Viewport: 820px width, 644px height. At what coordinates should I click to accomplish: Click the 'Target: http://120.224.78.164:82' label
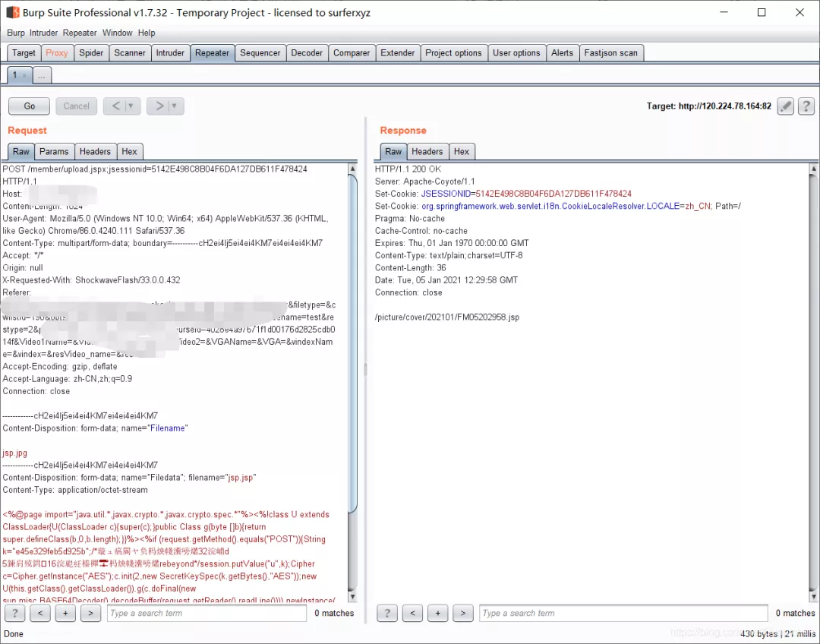click(x=708, y=106)
